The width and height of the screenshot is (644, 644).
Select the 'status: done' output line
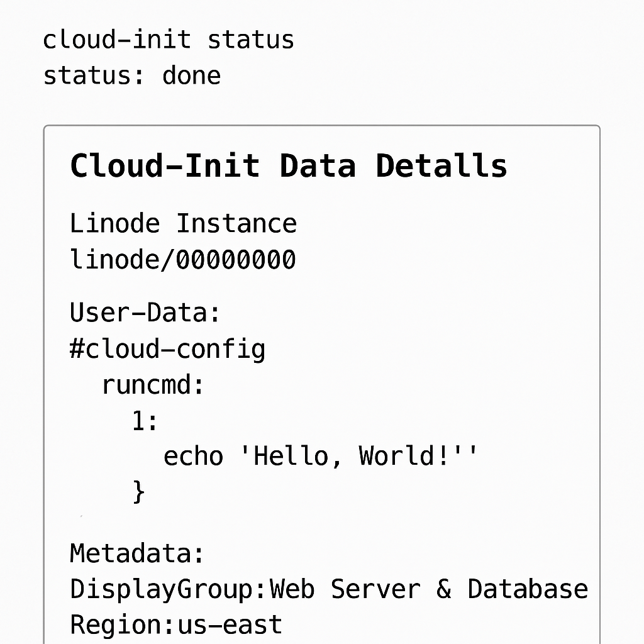pyautogui.click(x=132, y=75)
